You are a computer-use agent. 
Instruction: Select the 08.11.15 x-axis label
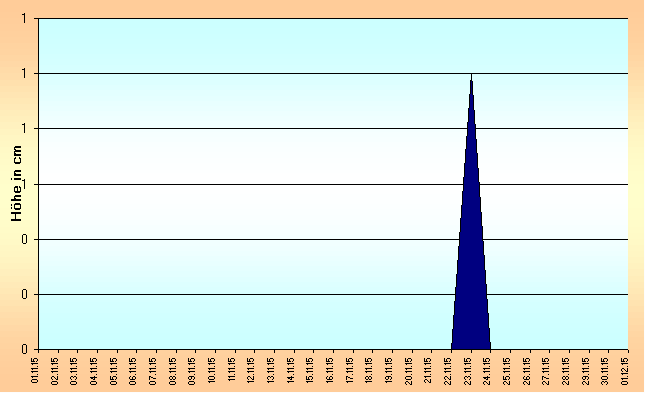point(173,370)
